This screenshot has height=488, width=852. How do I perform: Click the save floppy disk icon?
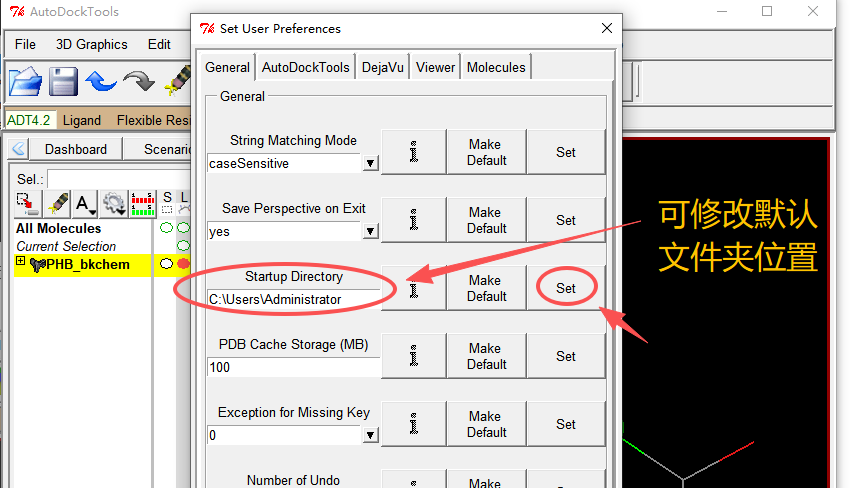click(64, 81)
